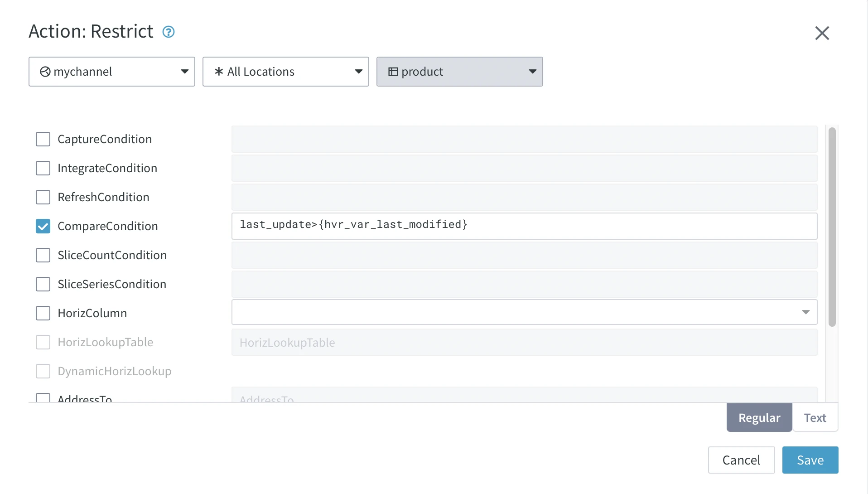Enable the RefreshCondition checkbox
The image size is (868, 494).
point(43,197)
